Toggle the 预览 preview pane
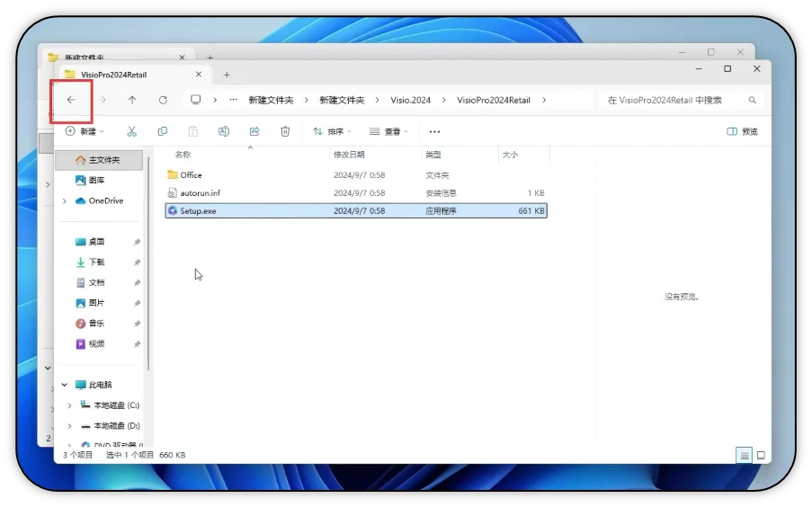 click(x=742, y=131)
